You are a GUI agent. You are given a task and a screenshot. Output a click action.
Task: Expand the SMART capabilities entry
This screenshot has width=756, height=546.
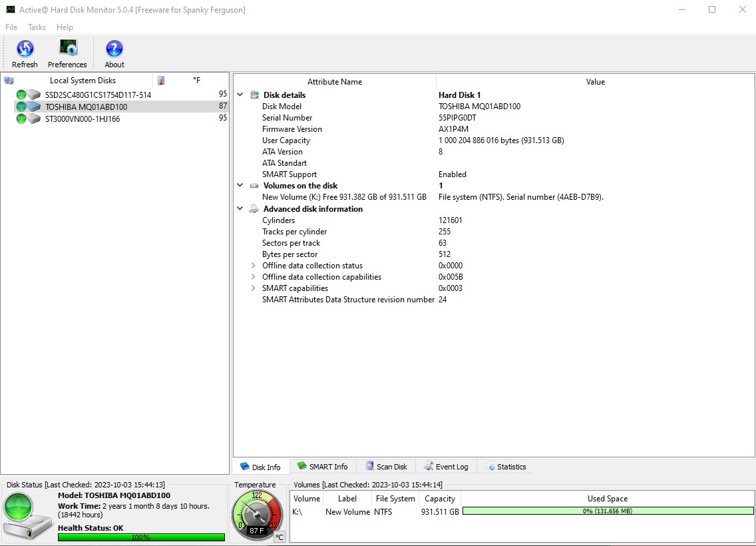pos(252,288)
